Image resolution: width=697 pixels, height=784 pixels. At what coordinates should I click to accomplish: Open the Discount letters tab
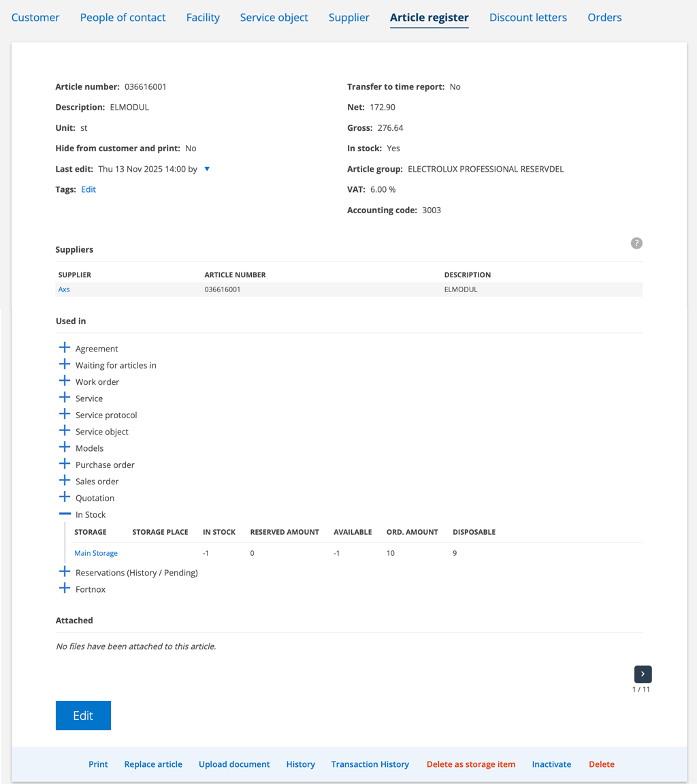[x=528, y=18]
